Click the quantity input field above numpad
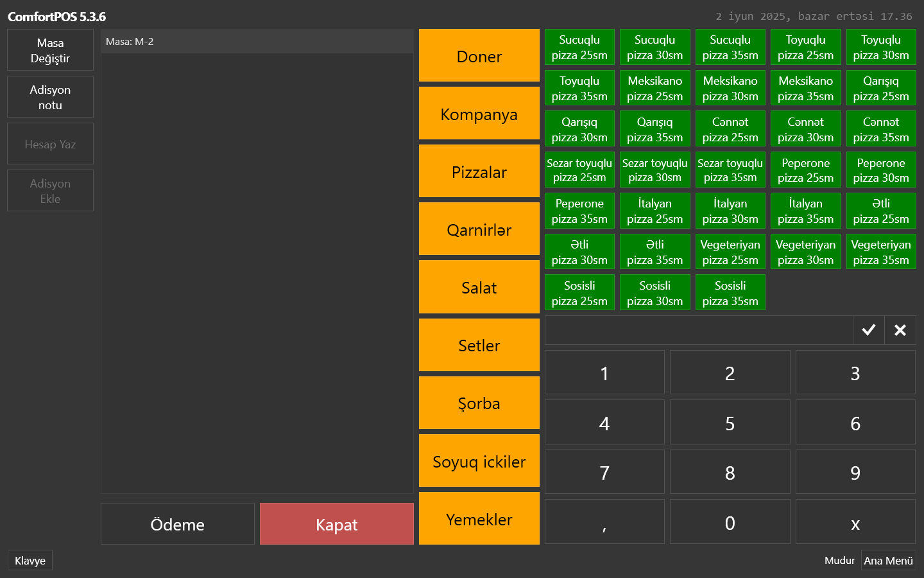924x578 pixels. pos(698,330)
